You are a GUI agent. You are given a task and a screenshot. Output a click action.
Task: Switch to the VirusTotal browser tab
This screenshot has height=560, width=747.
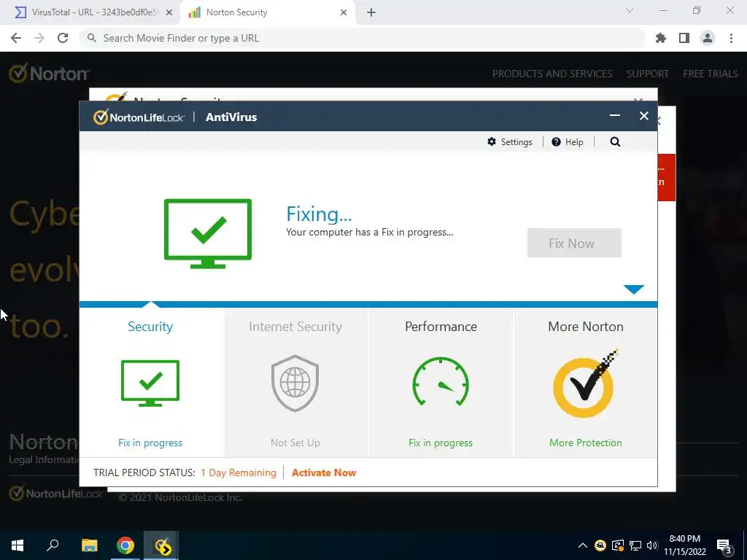(x=90, y=12)
